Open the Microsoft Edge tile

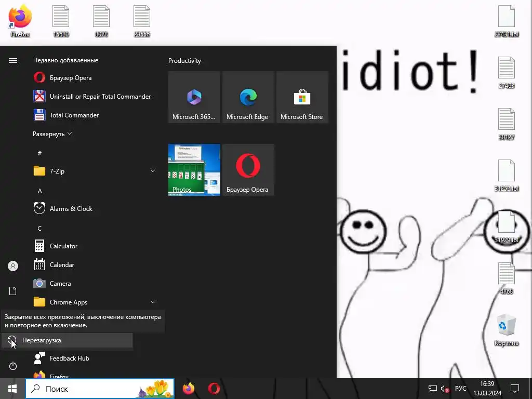click(248, 97)
